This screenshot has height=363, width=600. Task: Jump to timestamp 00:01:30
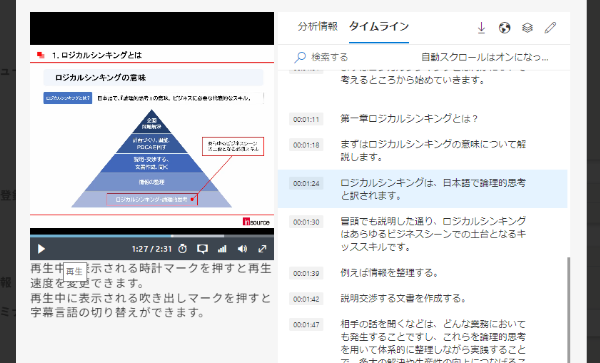click(306, 222)
